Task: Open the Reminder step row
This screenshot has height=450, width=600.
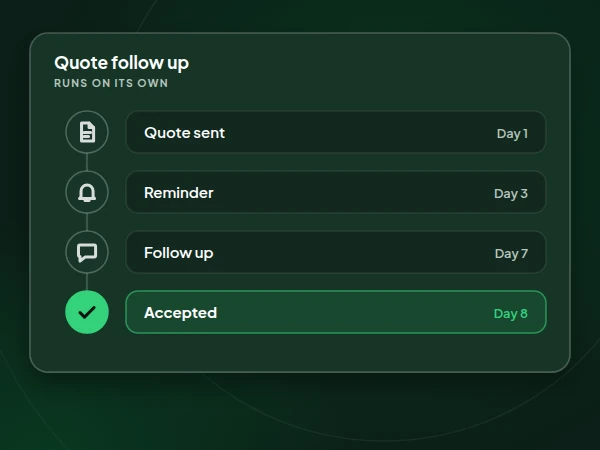Action: click(x=336, y=192)
